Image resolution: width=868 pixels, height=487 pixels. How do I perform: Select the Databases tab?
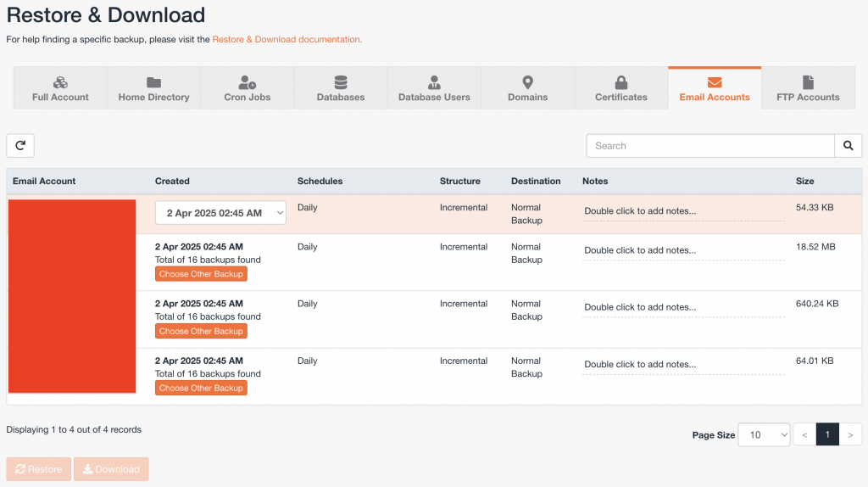click(341, 88)
